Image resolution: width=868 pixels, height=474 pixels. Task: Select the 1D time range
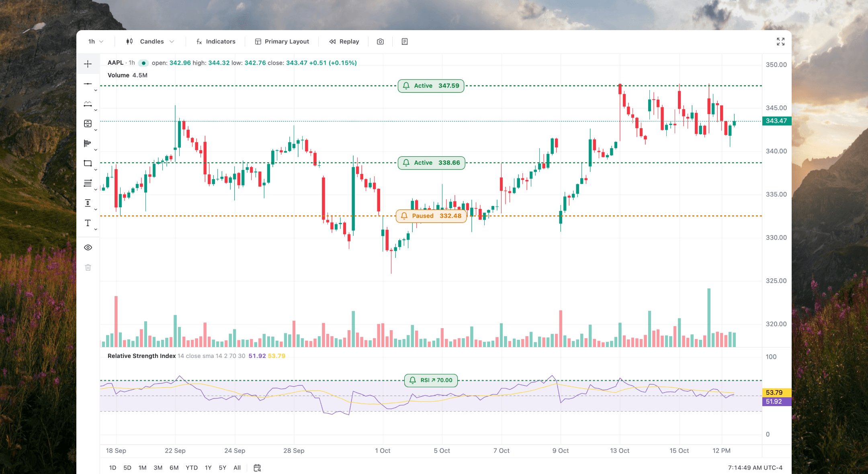(x=113, y=468)
